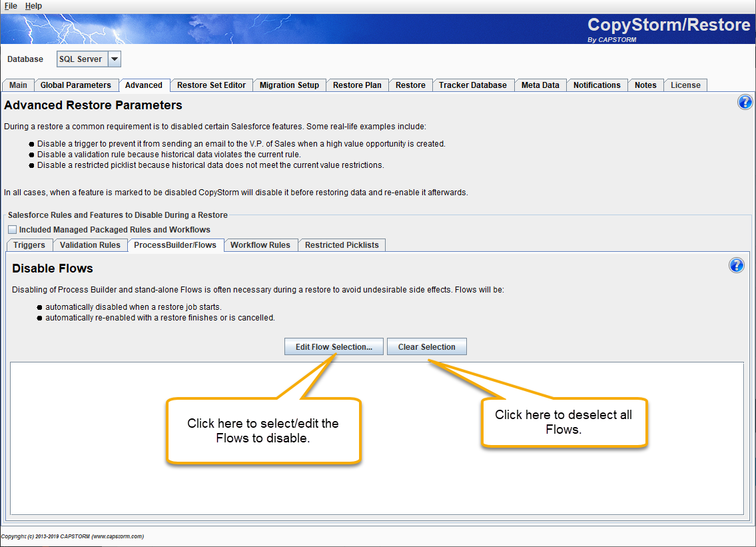Show the Tracker Database tab

point(472,85)
